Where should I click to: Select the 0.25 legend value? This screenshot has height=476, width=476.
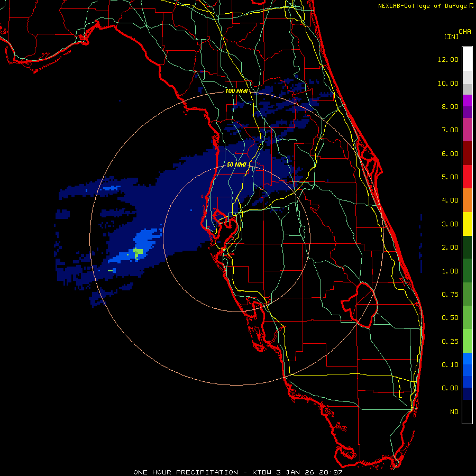pyautogui.click(x=450, y=342)
